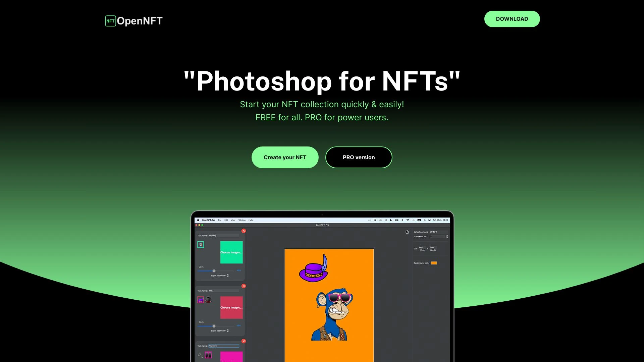Click the Create your NFT button

(x=285, y=157)
